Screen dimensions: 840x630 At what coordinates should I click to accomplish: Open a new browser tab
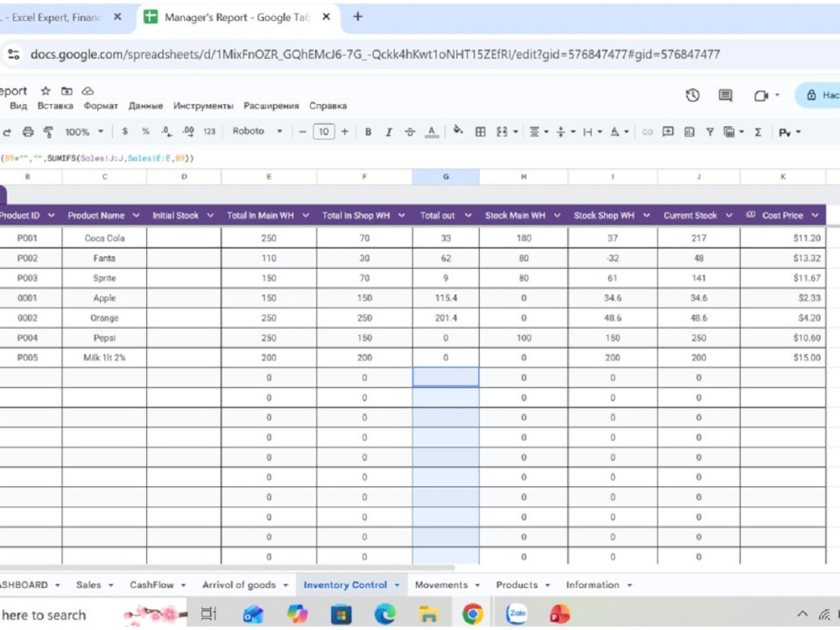358,17
